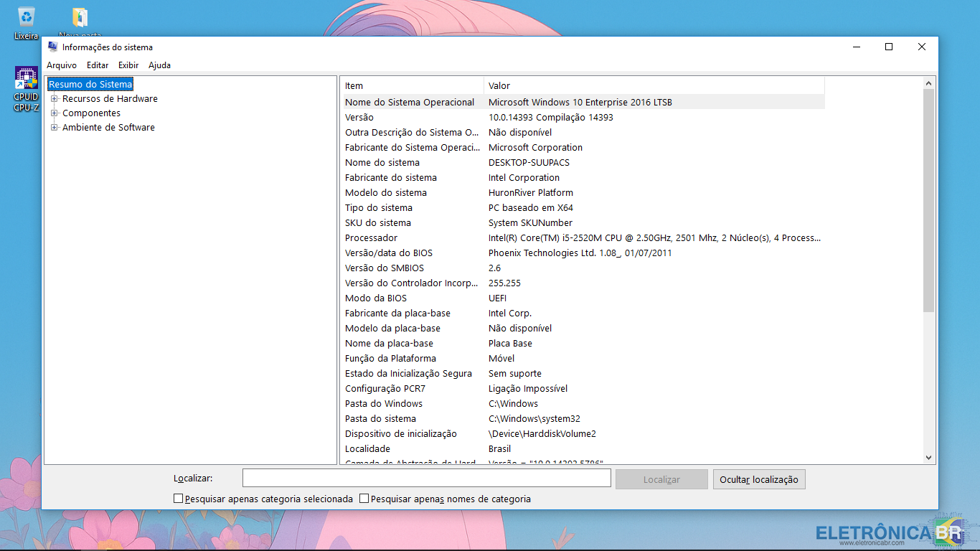Expand the Componentes tree node
The height and width of the screenshot is (551, 980).
click(54, 113)
